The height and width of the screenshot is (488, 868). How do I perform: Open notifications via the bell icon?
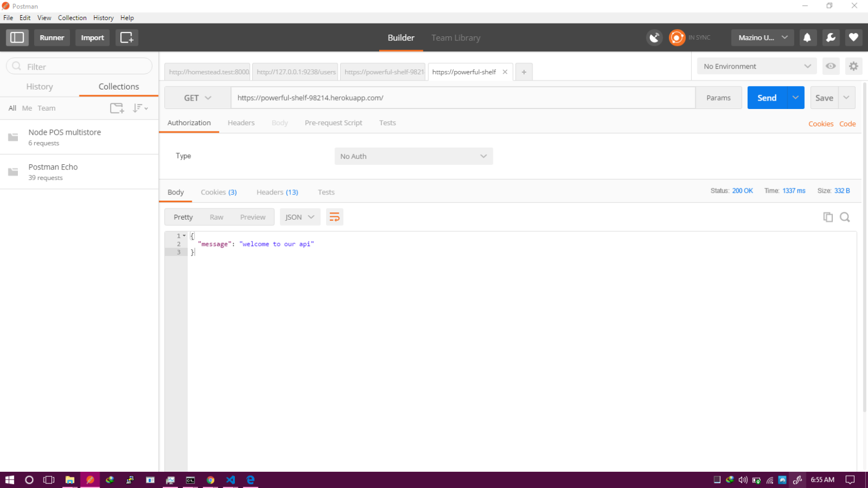(x=807, y=37)
